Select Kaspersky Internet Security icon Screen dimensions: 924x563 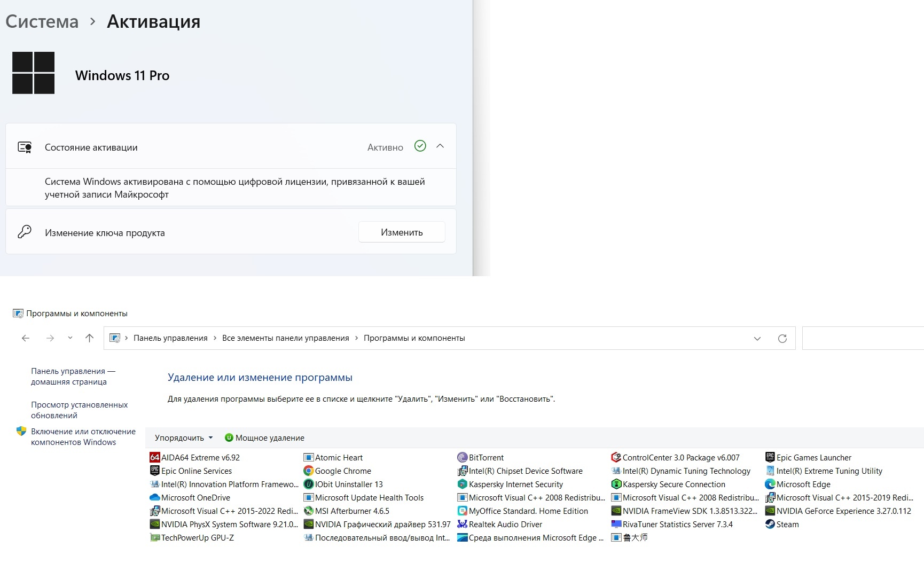(x=463, y=484)
